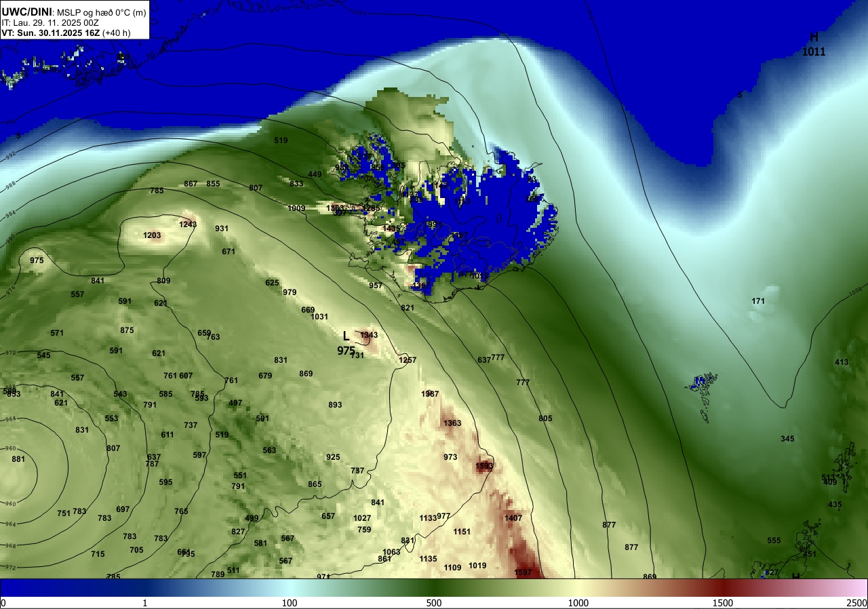Click the 1019 height value

point(477,566)
